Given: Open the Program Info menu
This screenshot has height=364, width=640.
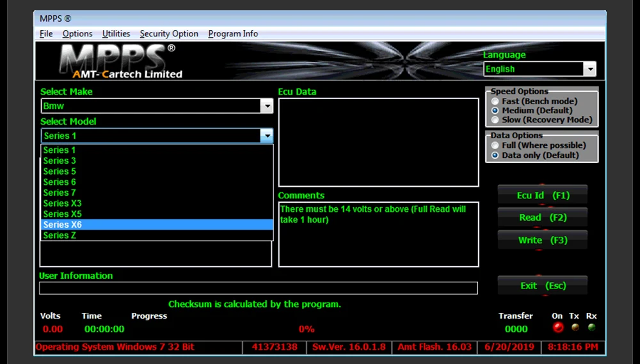Looking at the screenshot, I should click(233, 33).
